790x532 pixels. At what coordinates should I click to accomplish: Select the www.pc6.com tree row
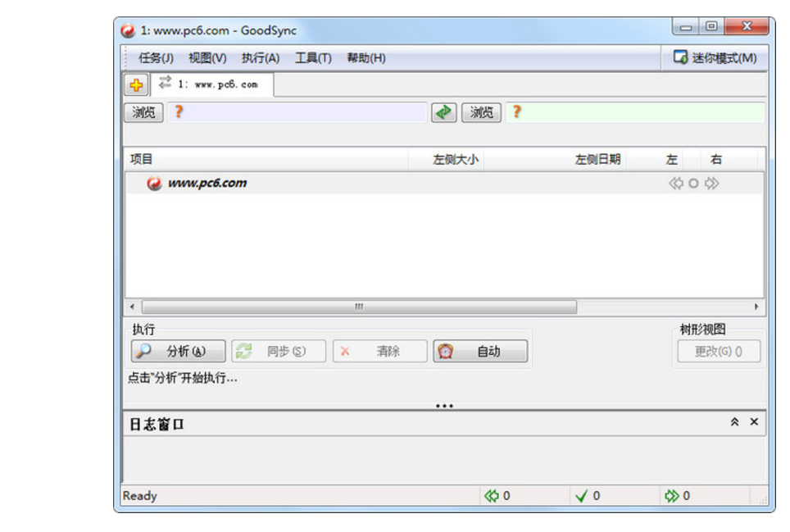[444, 184]
